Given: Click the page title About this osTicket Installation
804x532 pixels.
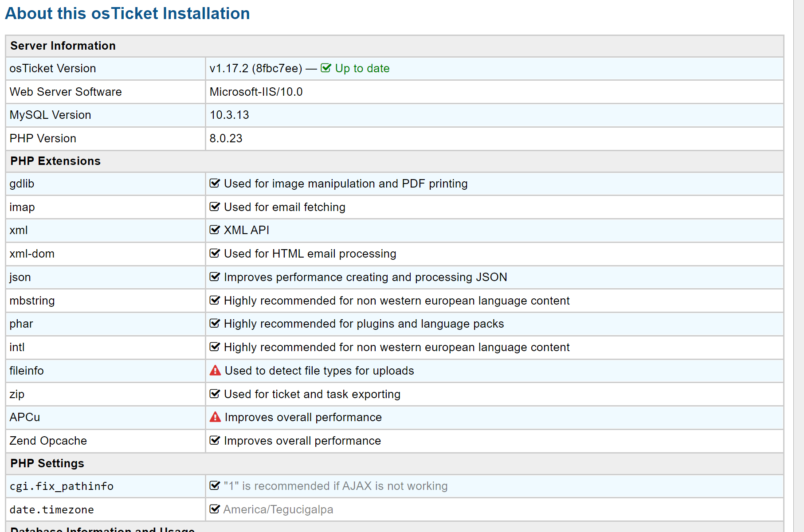Looking at the screenshot, I should 127,13.
